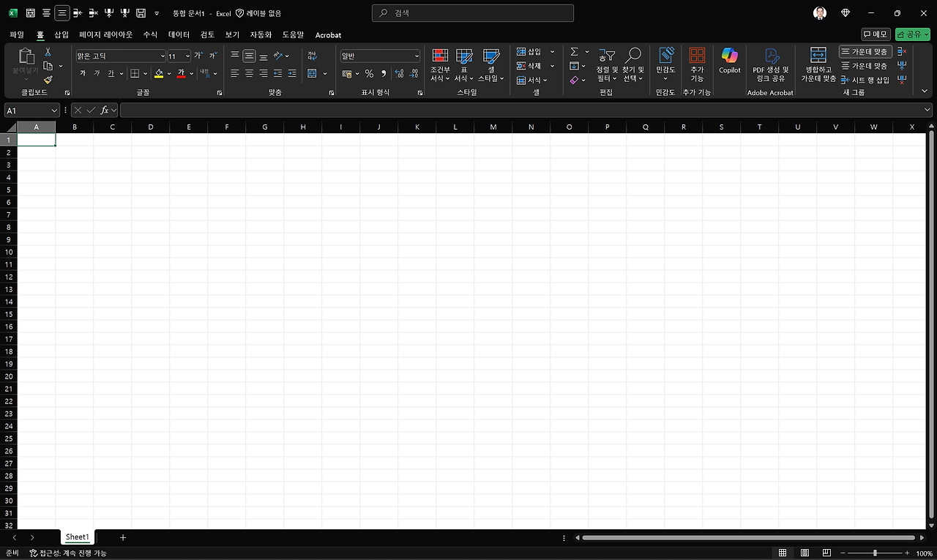Click the Copy icon in the clipboard group
The height and width of the screenshot is (560, 937).
[48, 66]
